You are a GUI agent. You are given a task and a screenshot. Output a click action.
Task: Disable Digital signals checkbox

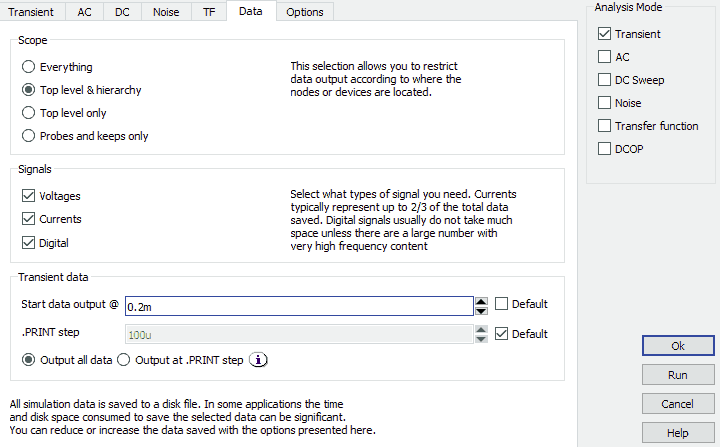28,242
